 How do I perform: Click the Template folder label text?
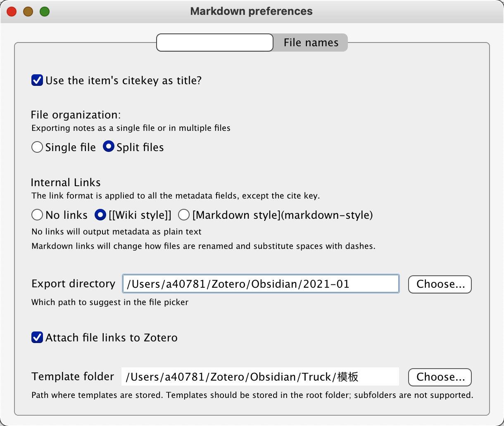pyautogui.click(x=73, y=376)
